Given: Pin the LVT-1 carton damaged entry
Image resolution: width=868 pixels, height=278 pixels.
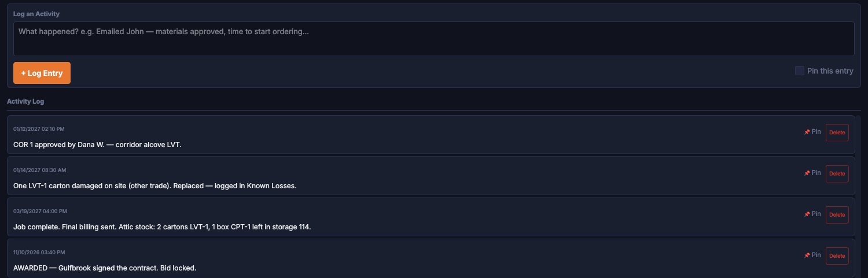Looking at the screenshot, I should click(x=812, y=173).
